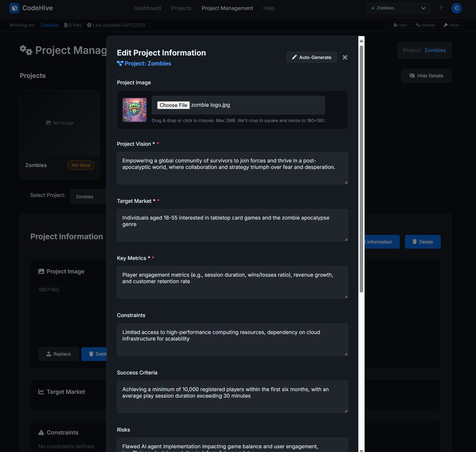Click the pencil icon beside Auto-Generate
Screen dimensions: 476x452
click(x=295, y=57)
